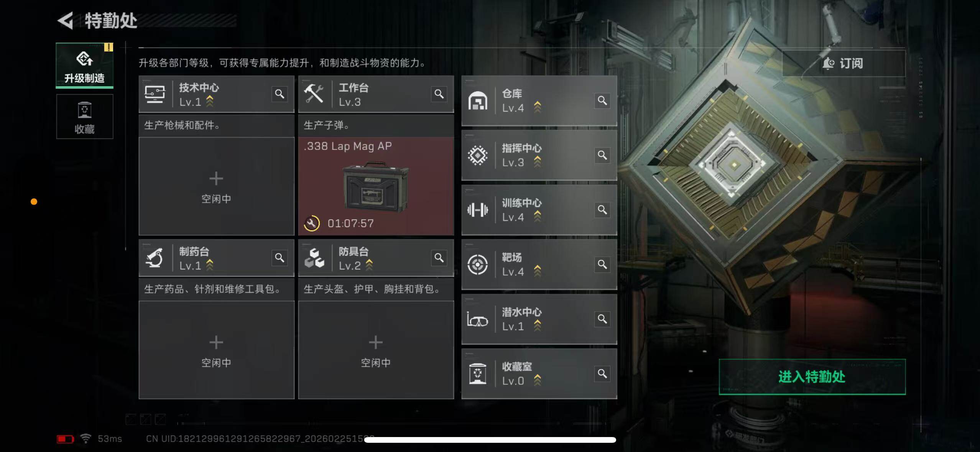Switch to the 升级制造 tab
This screenshot has height=452, width=980.
pyautogui.click(x=84, y=65)
